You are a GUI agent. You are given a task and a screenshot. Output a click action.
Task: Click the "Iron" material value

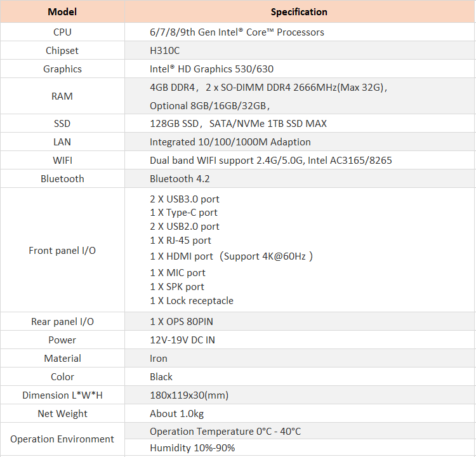point(159,359)
